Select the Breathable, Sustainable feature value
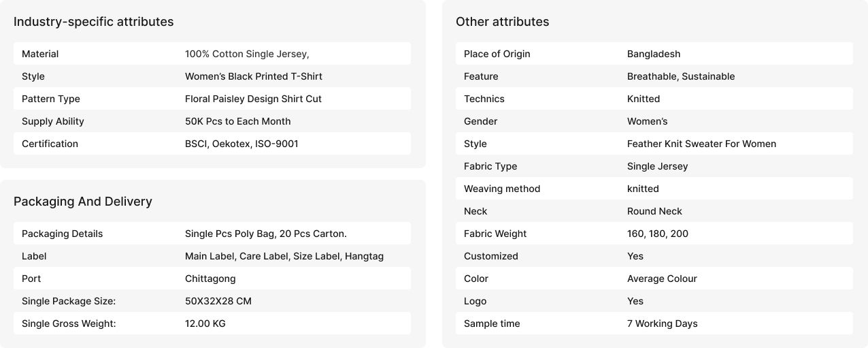 click(x=680, y=76)
